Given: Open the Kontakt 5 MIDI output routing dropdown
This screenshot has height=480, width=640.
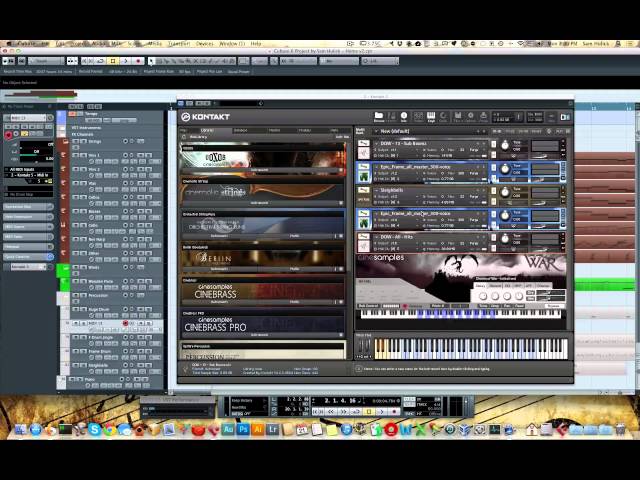Looking at the screenshot, I should 29,175.
